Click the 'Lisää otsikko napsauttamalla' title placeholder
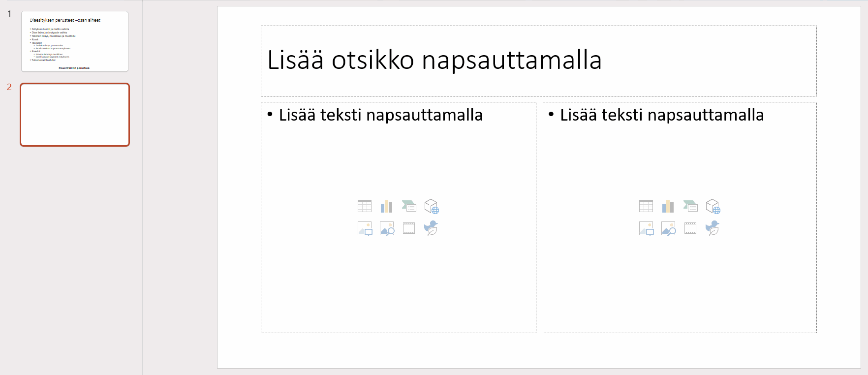 tap(538, 61)
